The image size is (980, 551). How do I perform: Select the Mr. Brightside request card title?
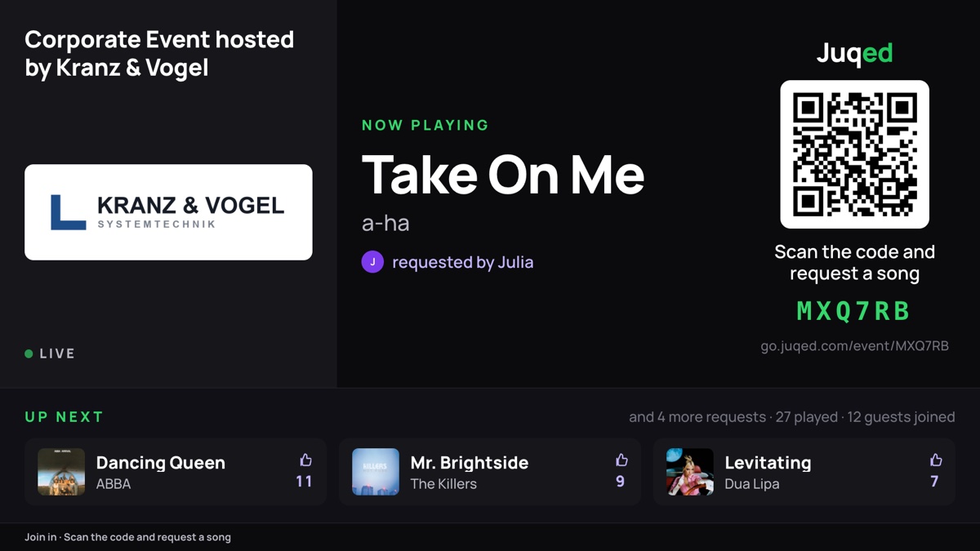(470, 463)
